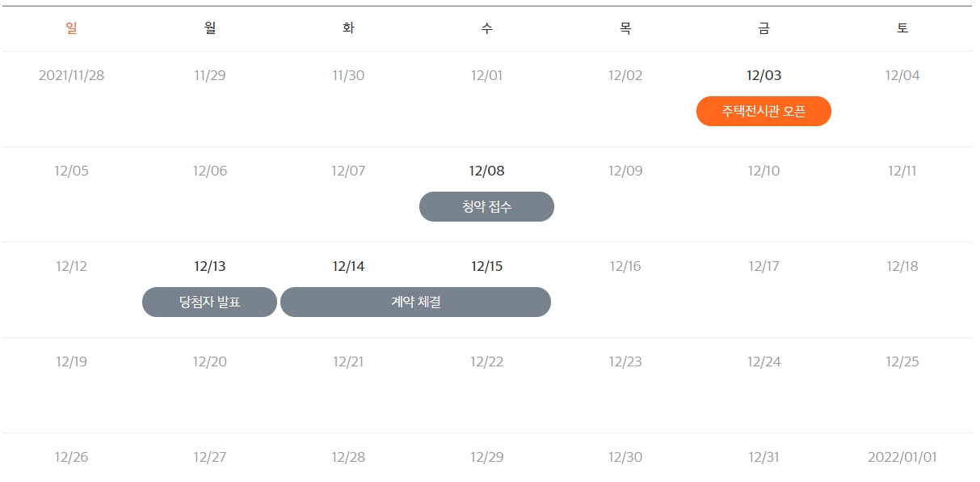Select the date 12/03
Image resolution: width=980 pixels, height=482 pixels.
coord(763,76)
